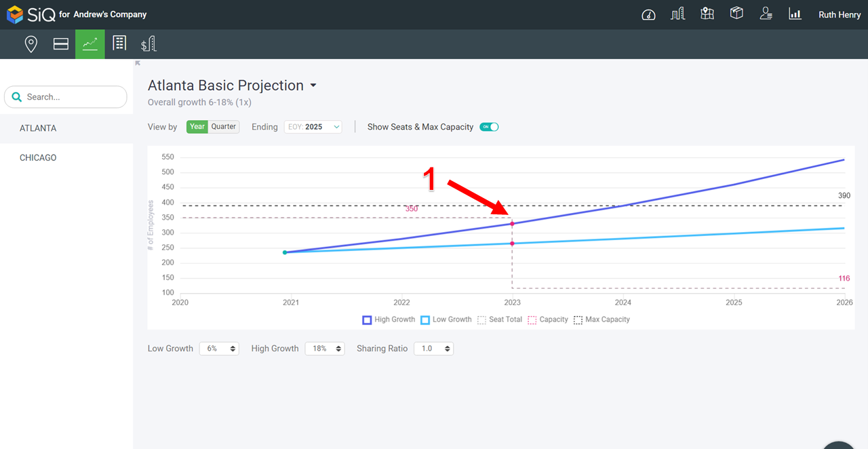This screenshot has width=868, height=449.
Task: Switch View by to Quarter
Action: [x=224, y=127]
